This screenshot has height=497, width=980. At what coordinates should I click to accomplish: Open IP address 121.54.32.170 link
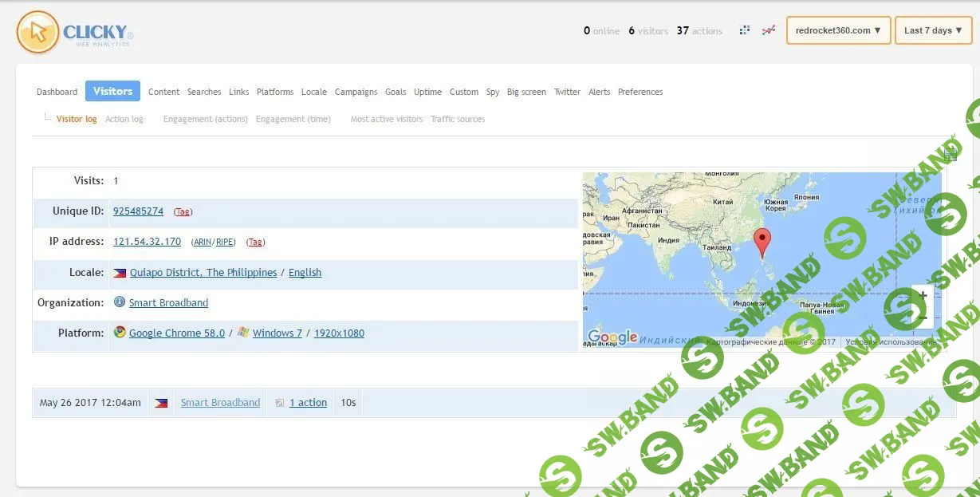(147, 242)
